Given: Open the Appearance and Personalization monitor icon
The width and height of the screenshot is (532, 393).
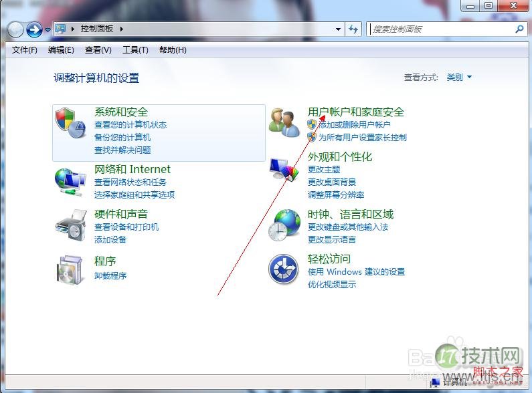Looking at the screenshot, I should (x=284, y=170).
